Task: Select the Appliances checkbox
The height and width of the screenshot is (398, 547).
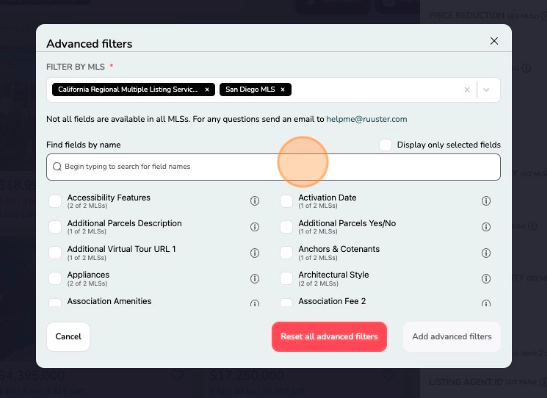Action: point(55,278)
